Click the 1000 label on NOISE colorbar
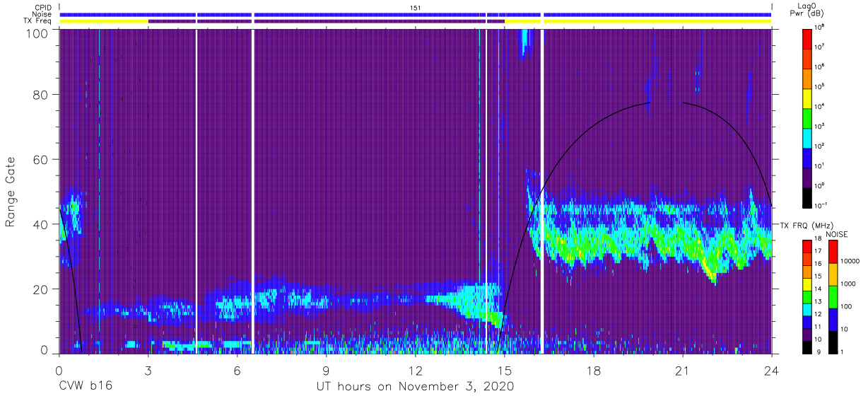Image resolution: width=868 pixels, height=401 pixels. tap(849, 284)
